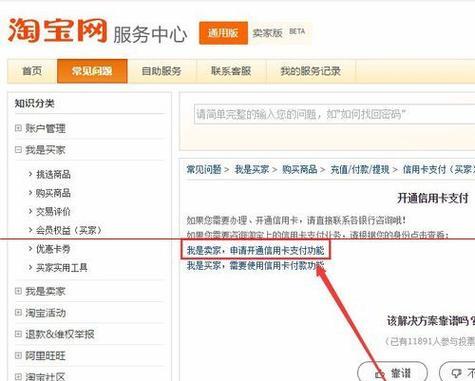This screenshot has height=381, width=475.
Task: Click 常见问题 breadcrumb link
Action: [x=204, y=169]
